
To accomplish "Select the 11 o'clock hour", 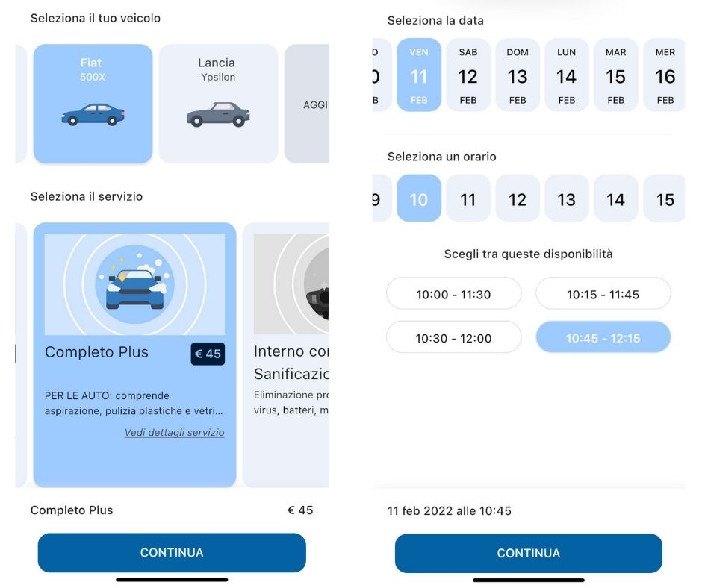I will pyautogui.click(x=468, y=198).
